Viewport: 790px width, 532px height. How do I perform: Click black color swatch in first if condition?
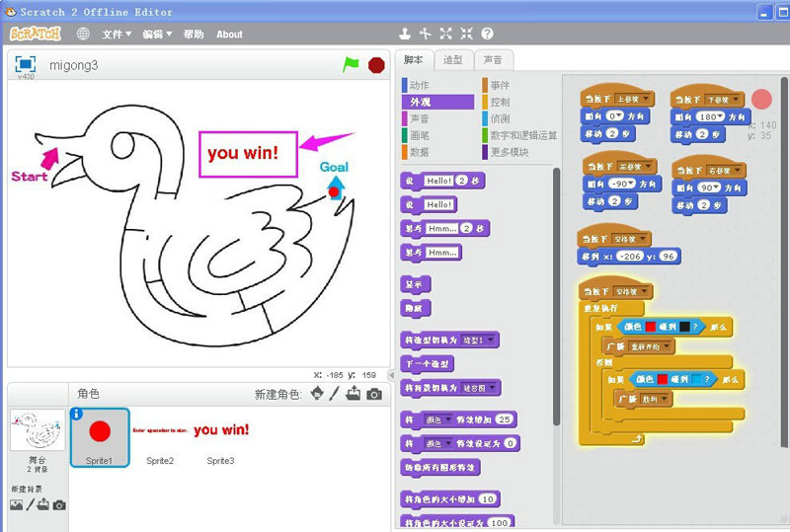[x=684, y=327]
